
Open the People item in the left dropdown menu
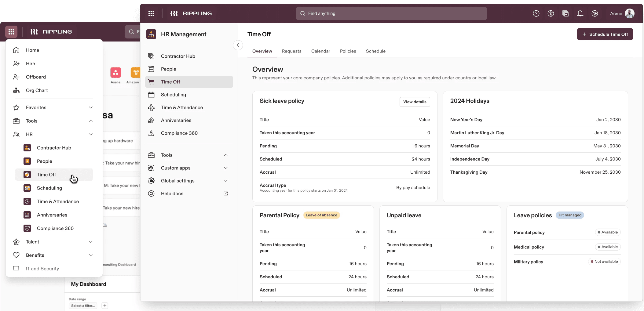point(54,161)
